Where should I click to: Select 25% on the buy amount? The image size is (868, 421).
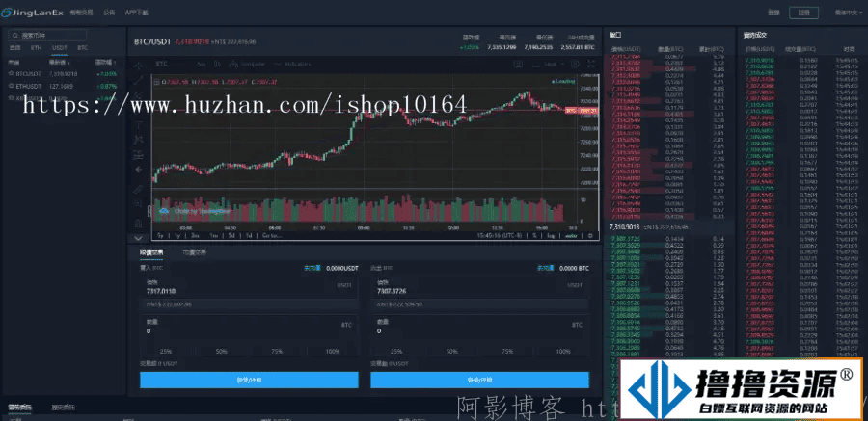coord(166,352)
